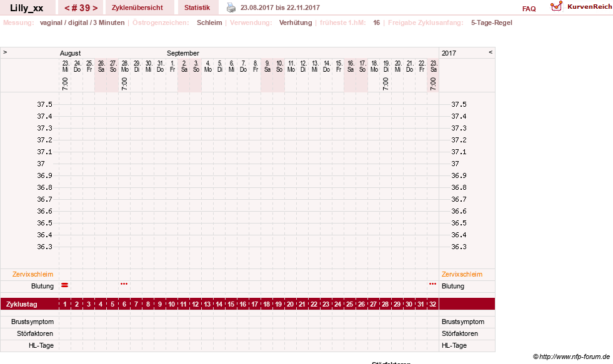Open the FAQ link
The image size is (613, 364).
(x=529, y=9)
